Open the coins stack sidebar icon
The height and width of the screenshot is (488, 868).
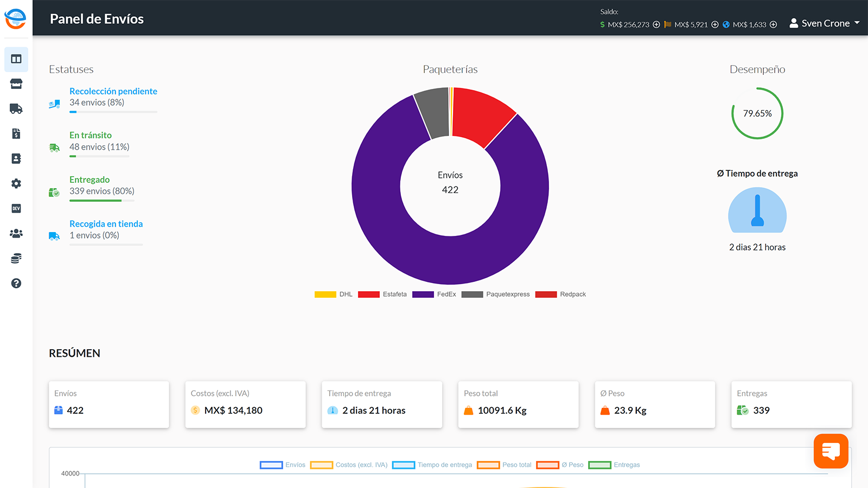[16, 259]
